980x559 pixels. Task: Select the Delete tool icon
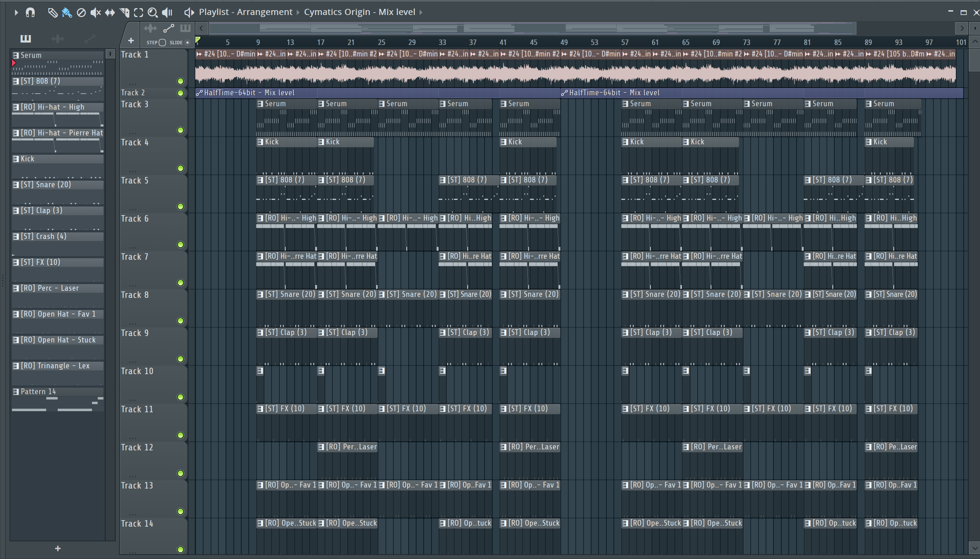81,12
